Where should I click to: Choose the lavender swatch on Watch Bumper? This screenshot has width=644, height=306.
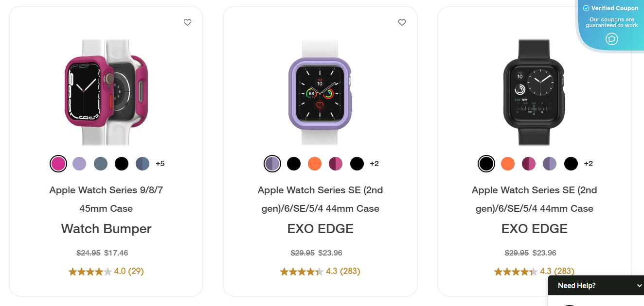[x=79, y=164]
